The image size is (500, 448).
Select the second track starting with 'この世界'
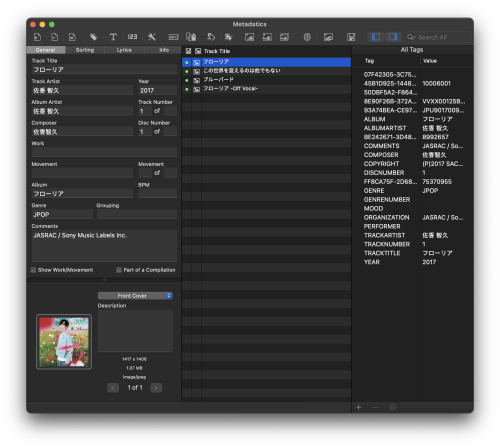click(x=266, y=71)
